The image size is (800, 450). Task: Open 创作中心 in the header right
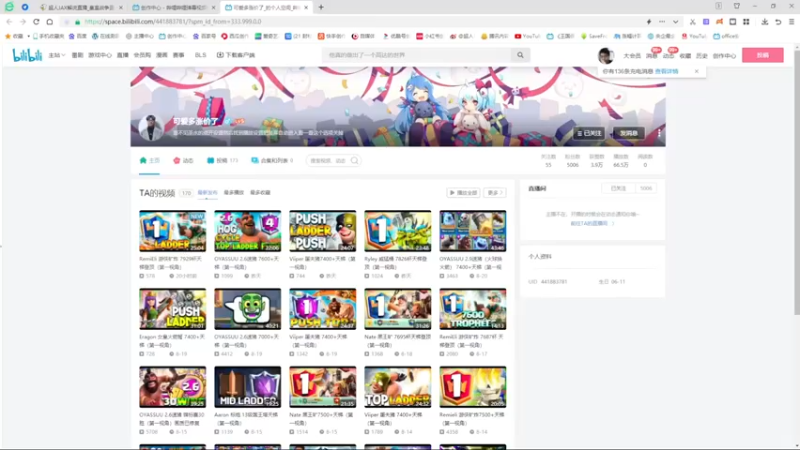(724, 56)
